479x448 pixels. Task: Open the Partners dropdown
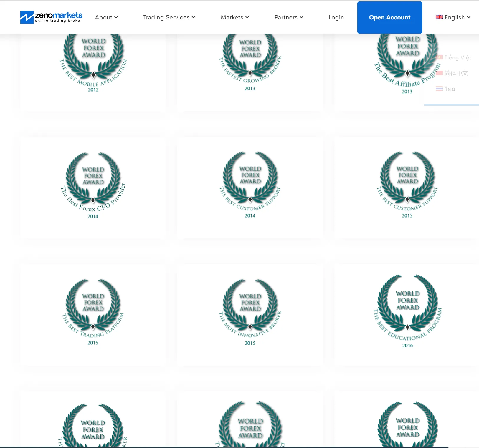click(289, 17)
